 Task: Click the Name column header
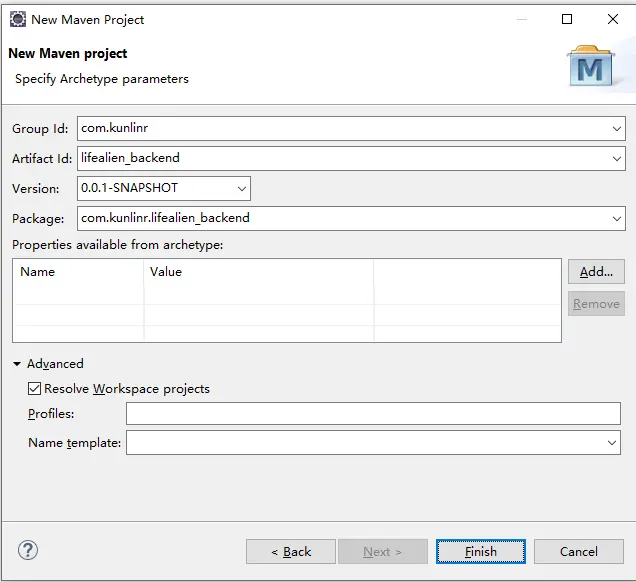[x=78, y=272]
